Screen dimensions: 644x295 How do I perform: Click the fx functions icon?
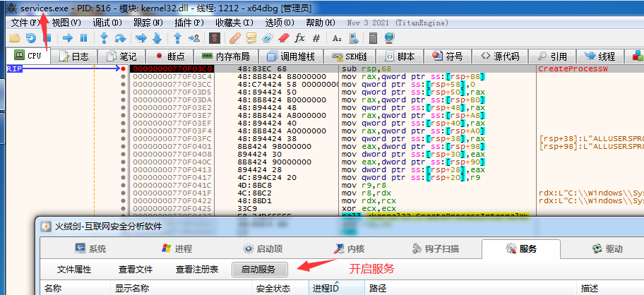[299, 38]
